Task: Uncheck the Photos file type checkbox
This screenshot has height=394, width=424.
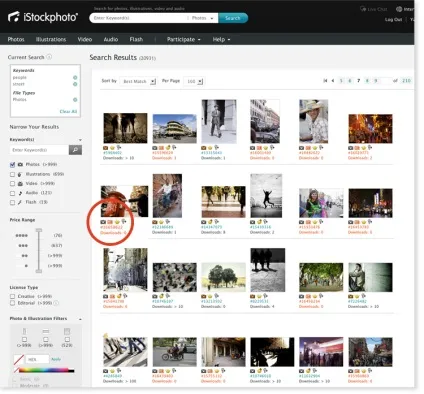Action: [x=12, y=165]
